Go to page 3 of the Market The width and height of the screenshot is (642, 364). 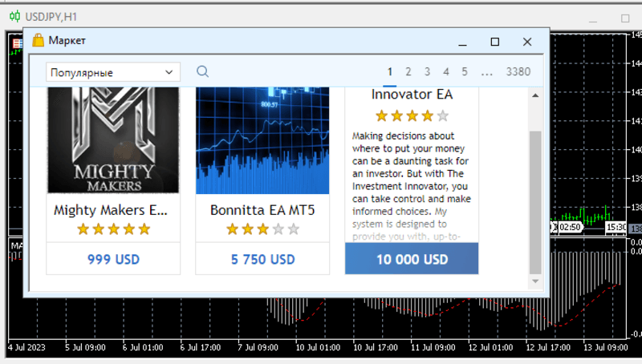click(x=427, y=71)
